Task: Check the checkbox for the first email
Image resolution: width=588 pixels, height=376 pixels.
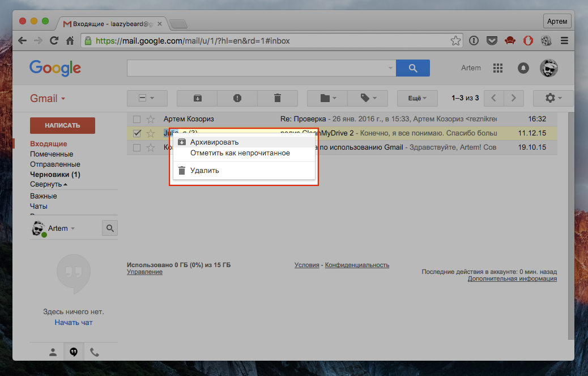Action: click(137, 119)
